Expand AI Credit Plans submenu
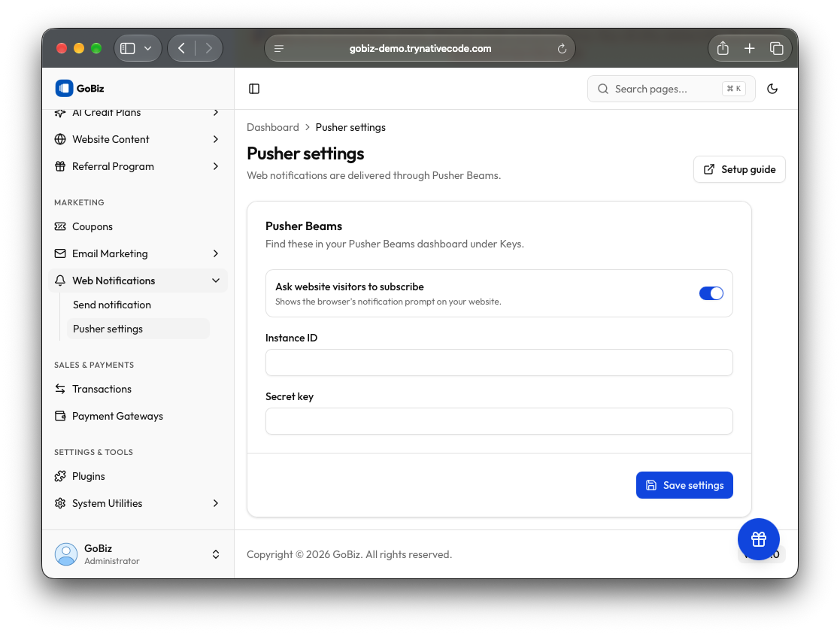Image resolution: width=840 pixels, height=634 pixels. [x=216, y=113]
